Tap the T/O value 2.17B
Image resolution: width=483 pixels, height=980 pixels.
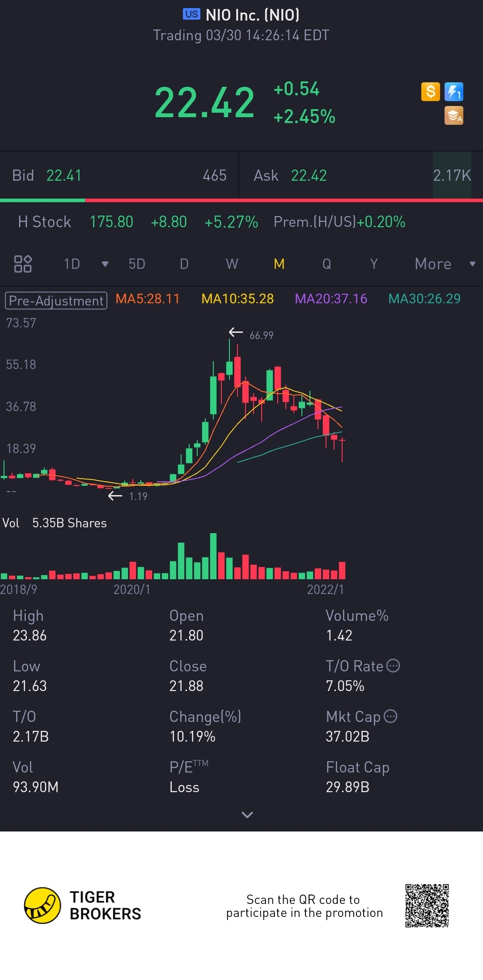(30, 736)
